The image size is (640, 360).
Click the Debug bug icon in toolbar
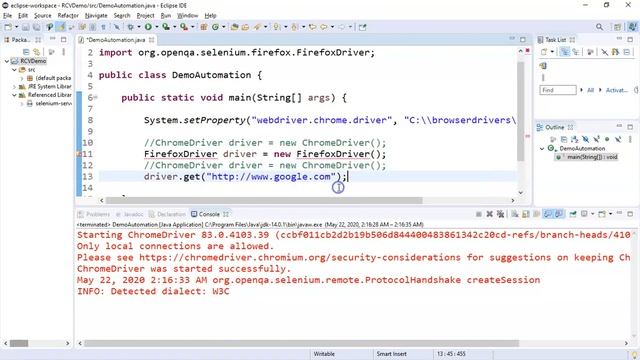point(131,27)
